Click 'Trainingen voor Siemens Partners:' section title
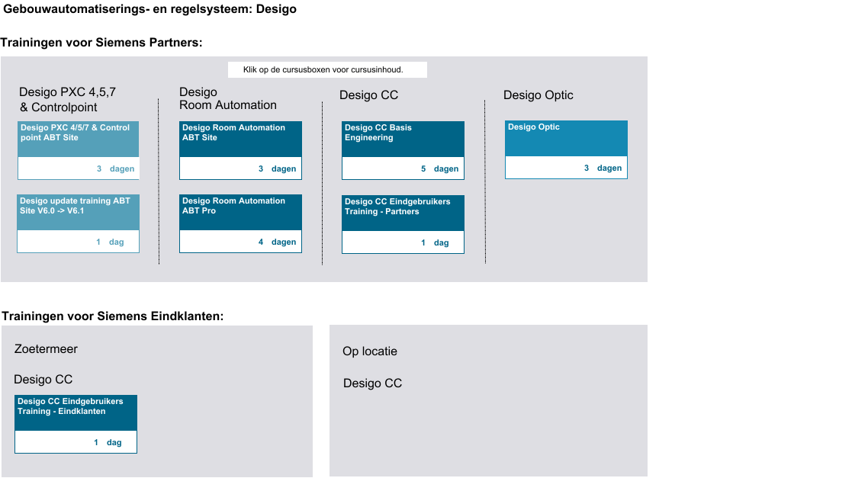The width and height of the screenshot is (868, 478). click(x=101, y=43)
